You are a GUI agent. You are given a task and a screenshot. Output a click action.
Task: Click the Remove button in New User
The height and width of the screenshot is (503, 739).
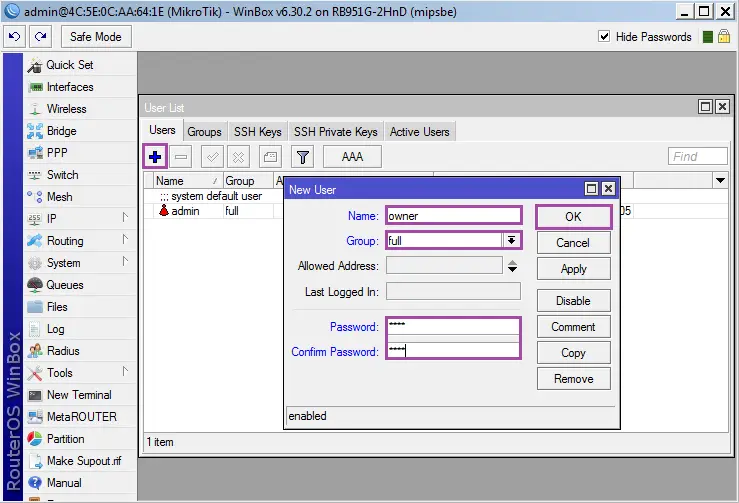tap(574, 379)
